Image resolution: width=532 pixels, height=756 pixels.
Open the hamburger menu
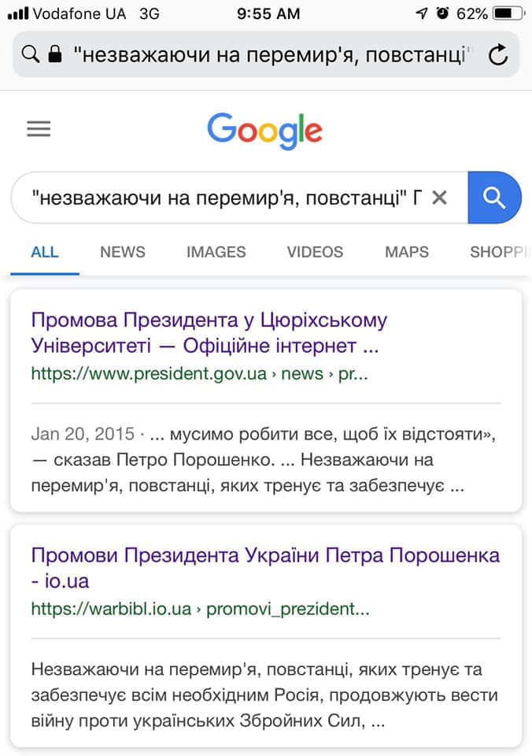coord(39,129)
